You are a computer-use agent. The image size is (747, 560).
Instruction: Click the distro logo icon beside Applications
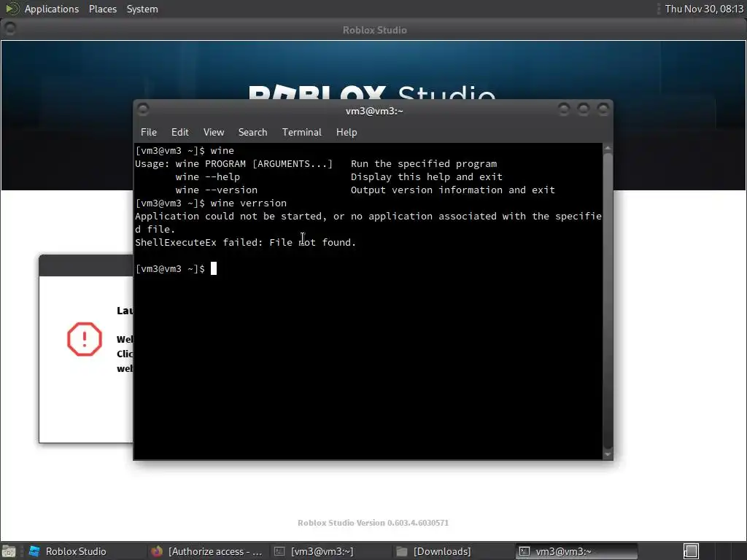[x=12, y=9]
